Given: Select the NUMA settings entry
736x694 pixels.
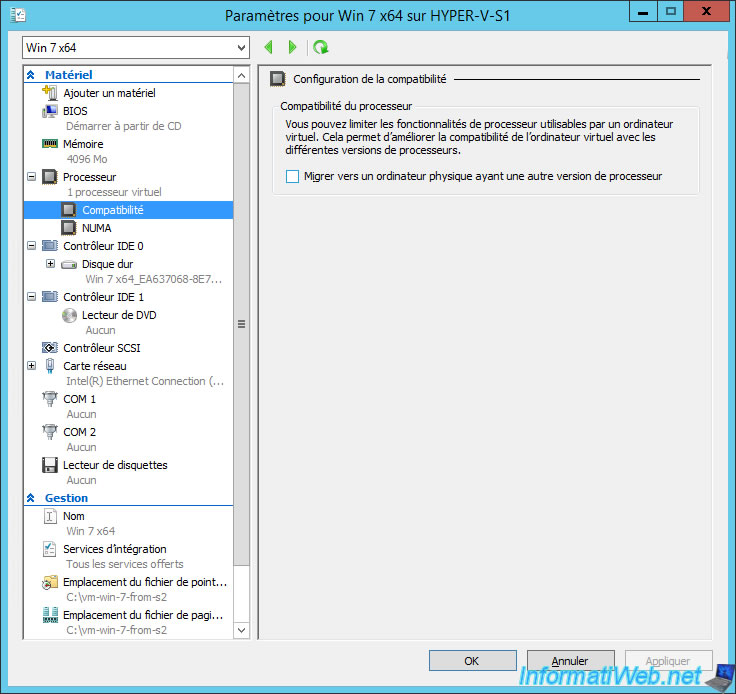Looking at the screenshot, I should coord(96,228).
